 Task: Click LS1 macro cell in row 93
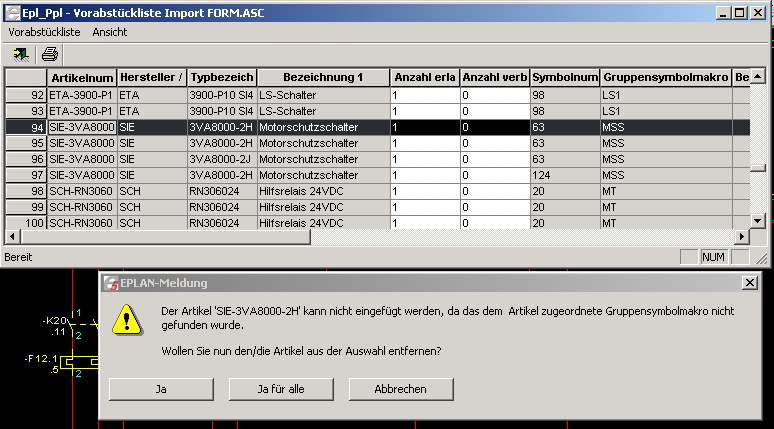(x=666, y=111)
